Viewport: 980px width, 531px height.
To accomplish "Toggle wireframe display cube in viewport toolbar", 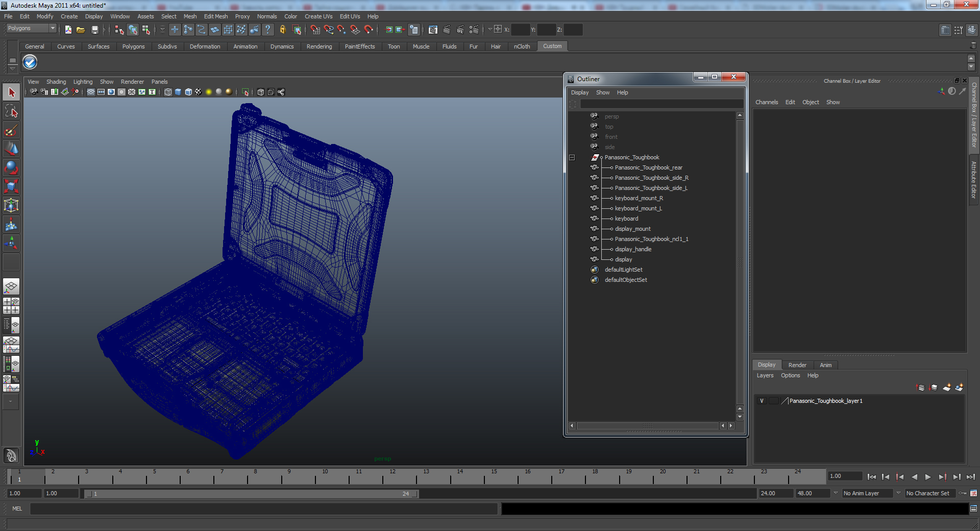I will 168,92.
